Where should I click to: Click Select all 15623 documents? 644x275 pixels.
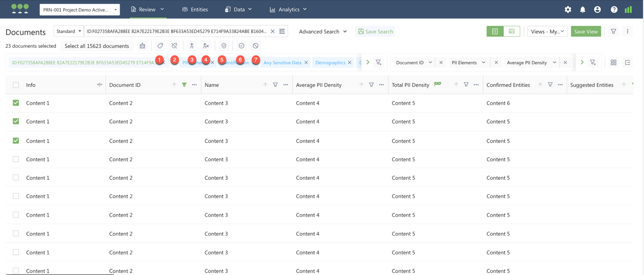pyautogui.click(x=96, y=46)
